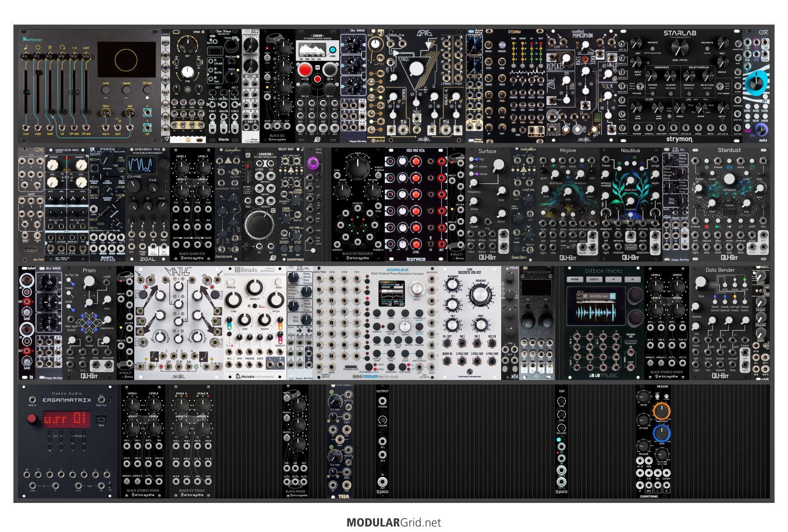Click the small red center Zadar button
The width and height of the screenshot is (788, 532).
click(317, 79)
